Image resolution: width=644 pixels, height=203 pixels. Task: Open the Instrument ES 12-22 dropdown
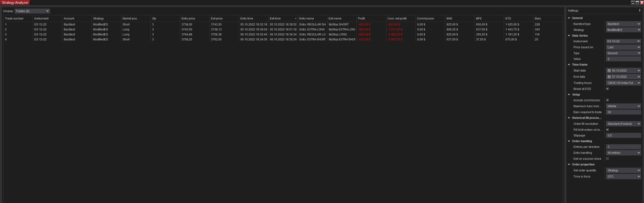point(623,41)
